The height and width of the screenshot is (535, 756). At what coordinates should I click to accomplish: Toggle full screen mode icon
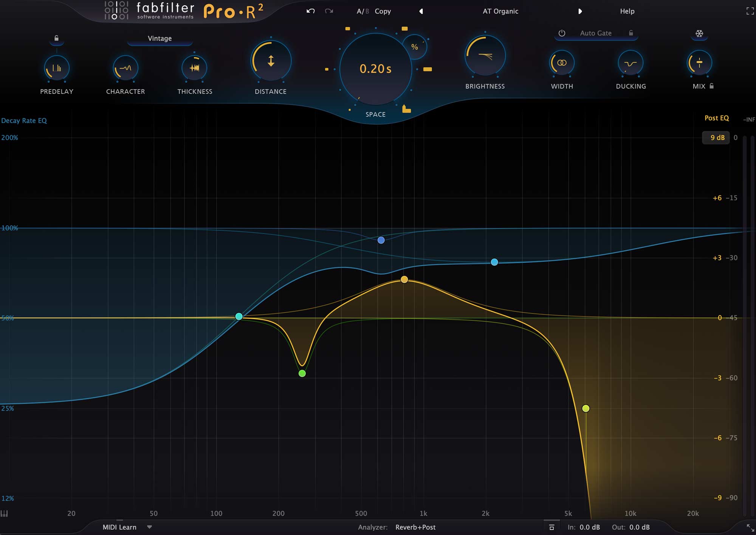750,11
